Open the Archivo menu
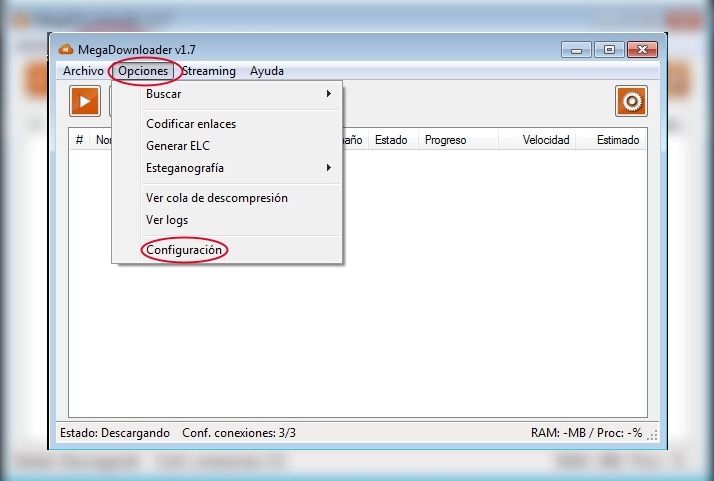 pyautogui.click(x=83, y=71)
